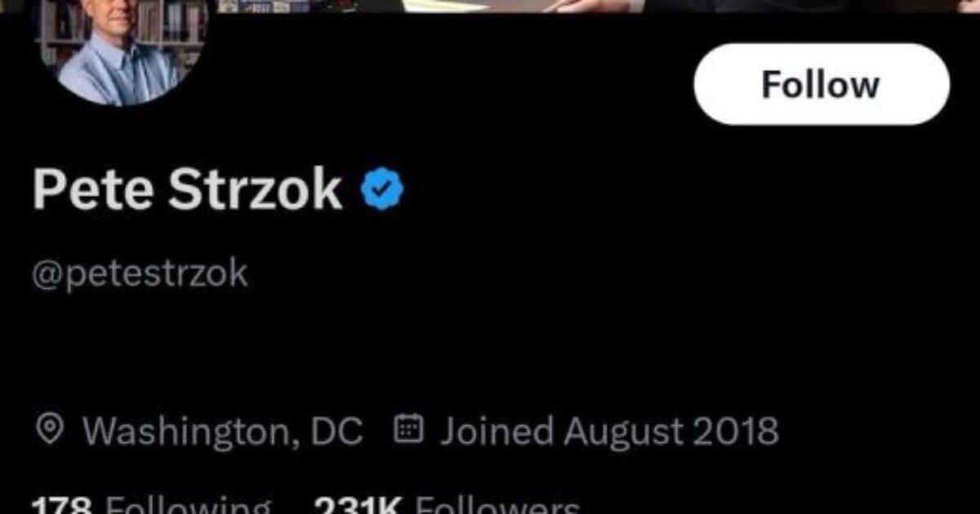
Task: Open the 178 Following list
Action: [x=152, y=506]
